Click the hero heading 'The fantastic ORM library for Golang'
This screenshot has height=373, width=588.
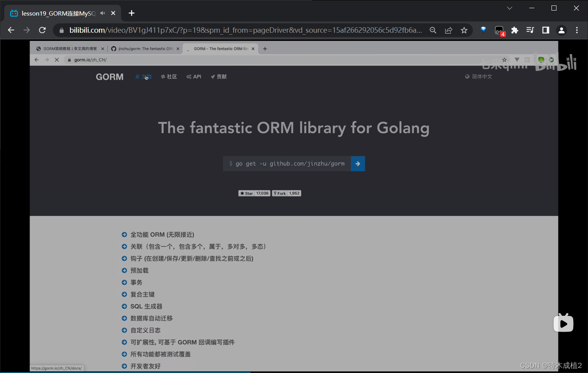click(294, 128)
